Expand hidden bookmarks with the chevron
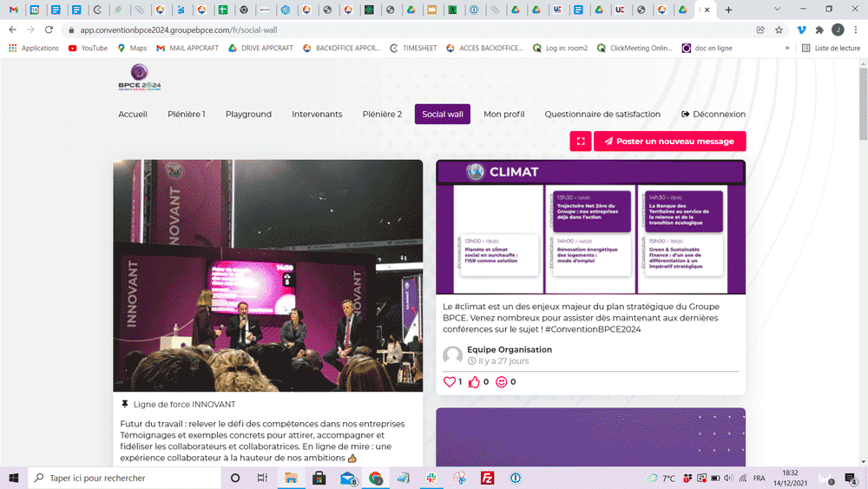Screen dimensions: 868x489 [x=787, y=48]
